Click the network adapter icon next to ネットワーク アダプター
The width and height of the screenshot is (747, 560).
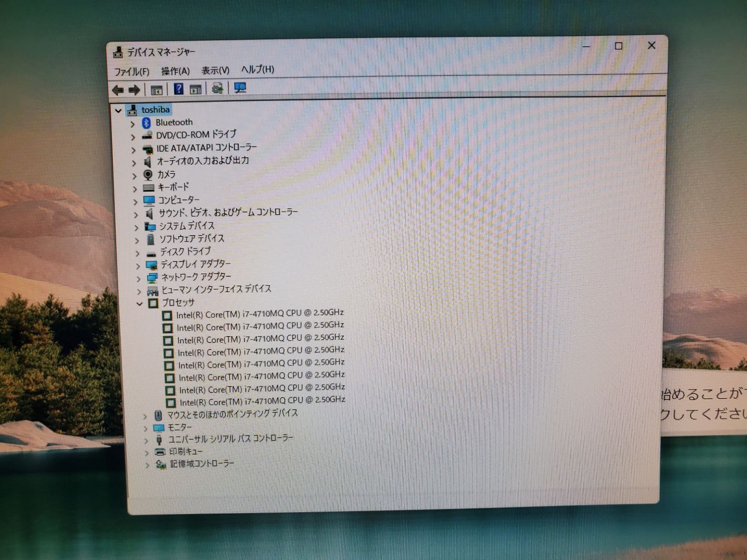click(152, 278)
